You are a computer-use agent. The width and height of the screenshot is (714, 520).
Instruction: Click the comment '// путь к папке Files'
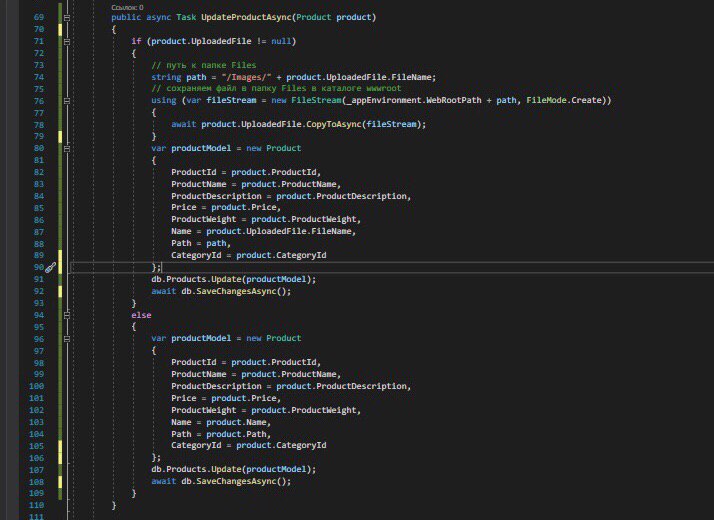[x=204, y=65]
